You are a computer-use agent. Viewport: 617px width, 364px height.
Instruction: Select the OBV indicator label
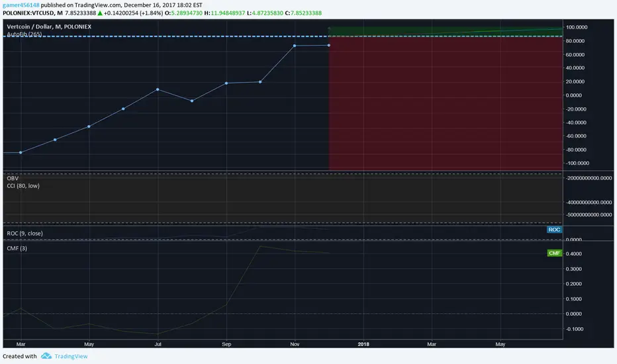13,178
